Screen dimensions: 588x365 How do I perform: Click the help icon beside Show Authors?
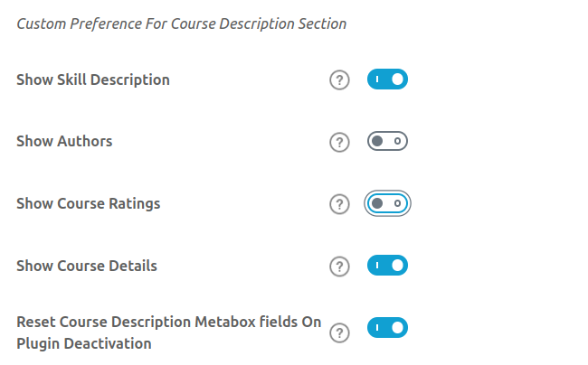(339, 142)
